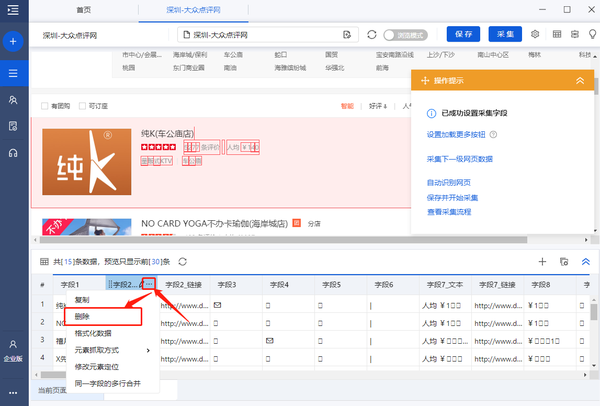This screenshot has width=600, height=406.
Task: Click the move icon on 操作提示 panel
Action: click(x=425, y=80)
